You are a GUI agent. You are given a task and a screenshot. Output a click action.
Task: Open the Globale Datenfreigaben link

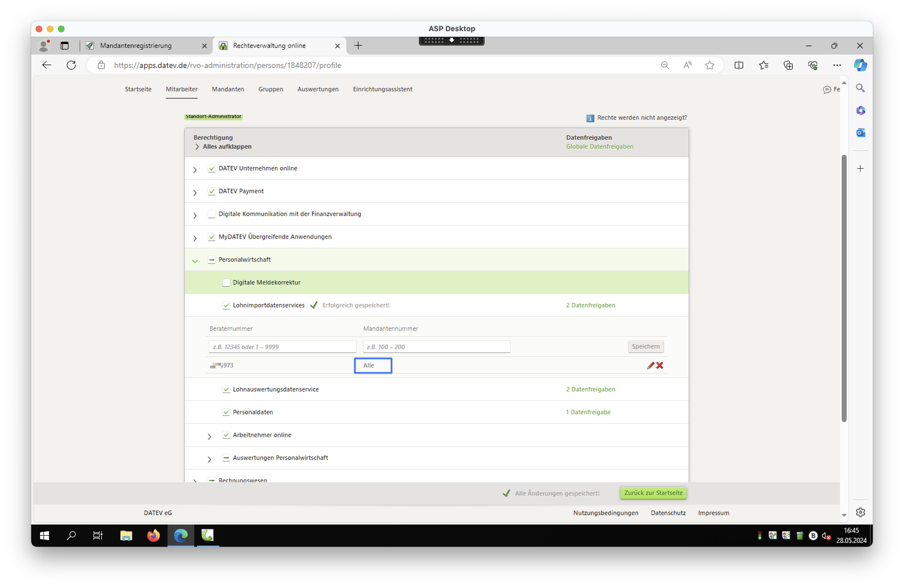coord(600,147)
